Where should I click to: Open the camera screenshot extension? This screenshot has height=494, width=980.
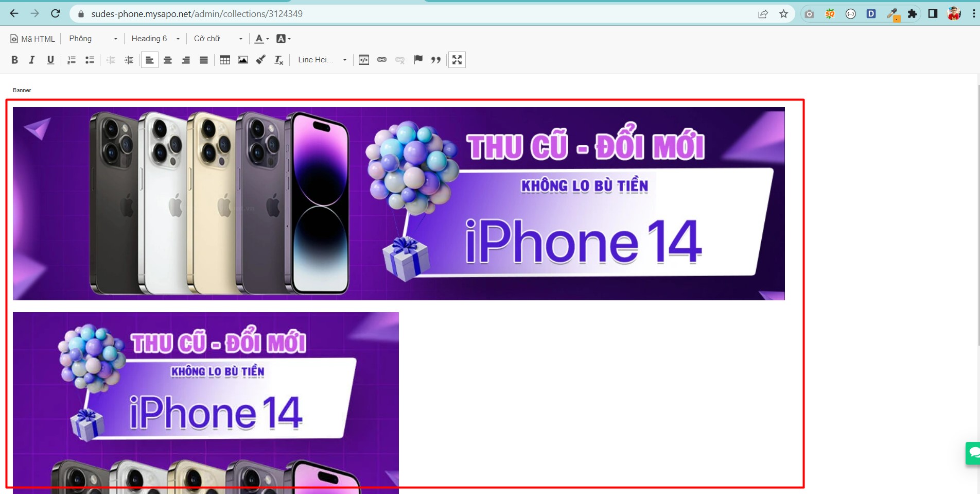tap(809, 14)
